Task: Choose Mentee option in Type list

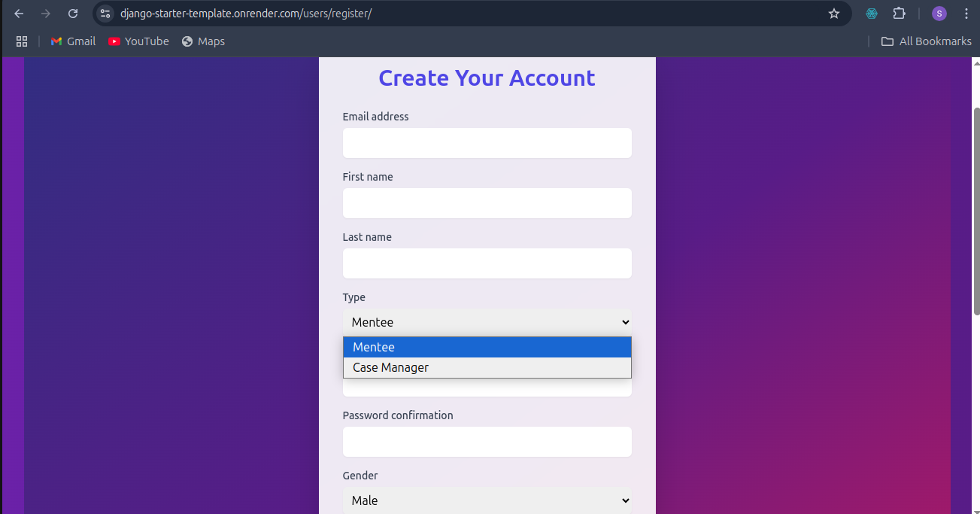Action: click(x=487, y=347)
